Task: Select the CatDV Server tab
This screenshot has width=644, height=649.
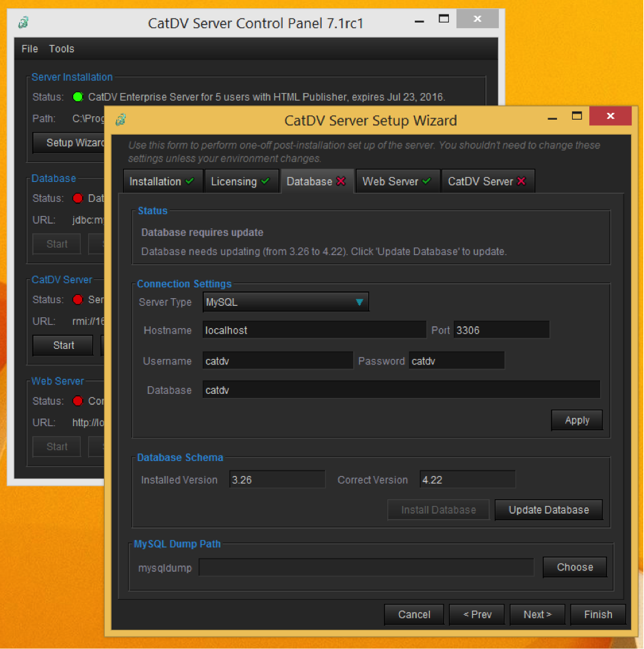Action: [x=487, y=181]
